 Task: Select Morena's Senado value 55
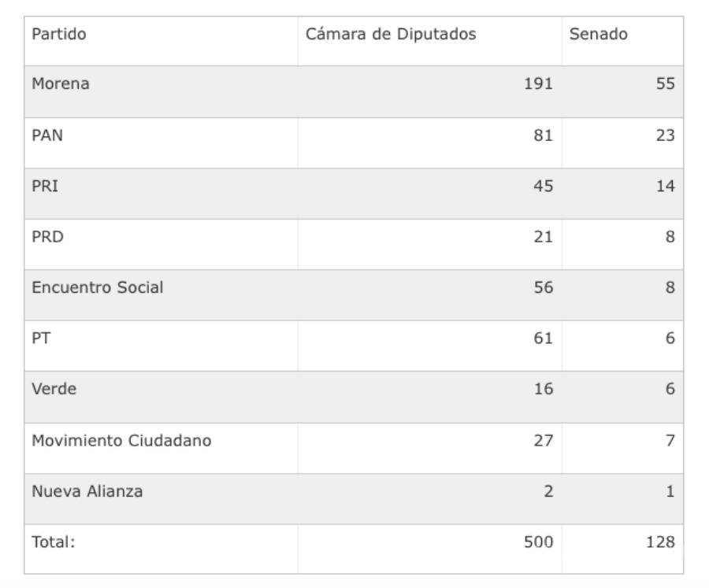[666, 84]
